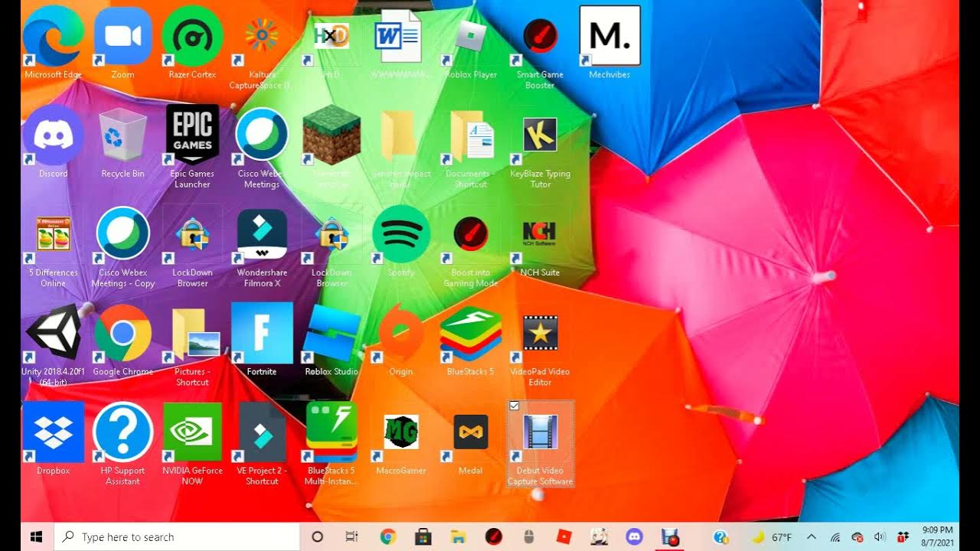
Task: Open the 9:09 PM clock and calendar
Action: tap(938, 536)
